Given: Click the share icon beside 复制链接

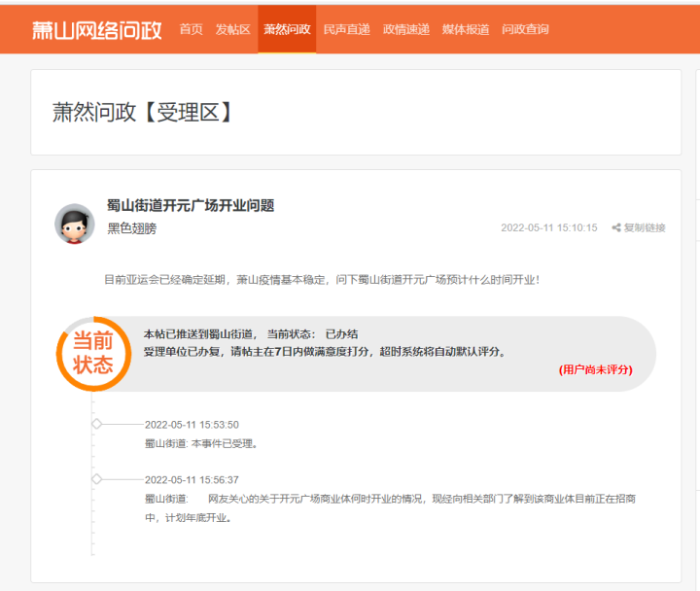Looking at the screenshot, I should coord(616,227).
